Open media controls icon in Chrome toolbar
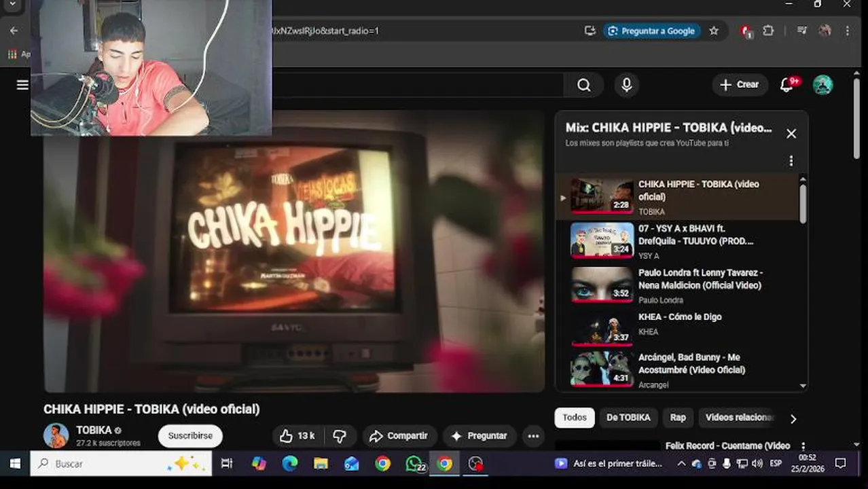This screenshot has width=868, height=489. (x=802, y=31)
